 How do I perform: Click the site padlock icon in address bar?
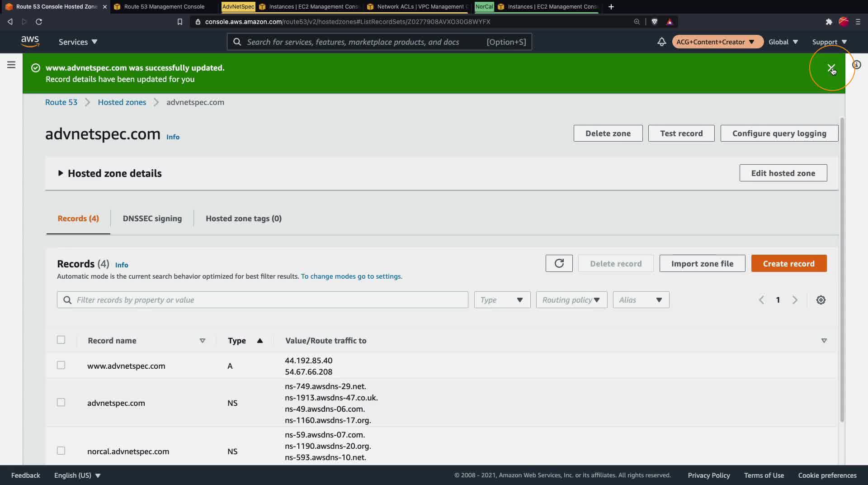tap(198, 22)
